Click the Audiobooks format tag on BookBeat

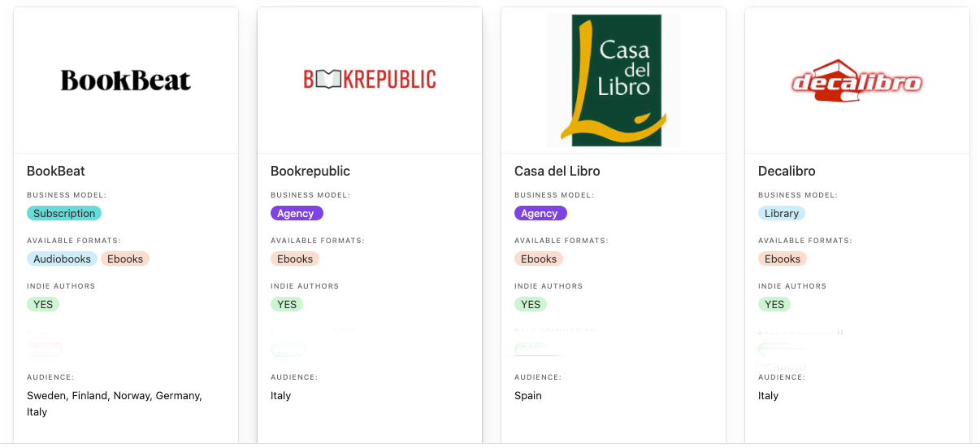click(62, 259)
